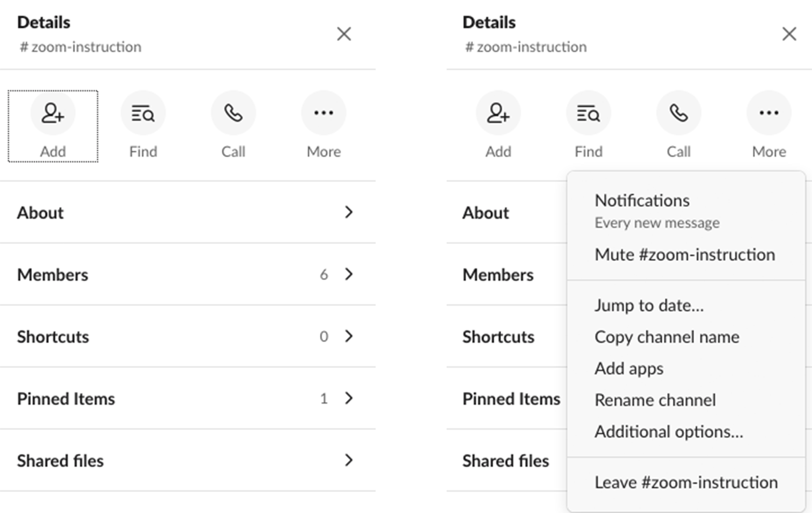
Task: Open Shared files in the right panel
Action: pyautogui.click(x=507, y=461)
